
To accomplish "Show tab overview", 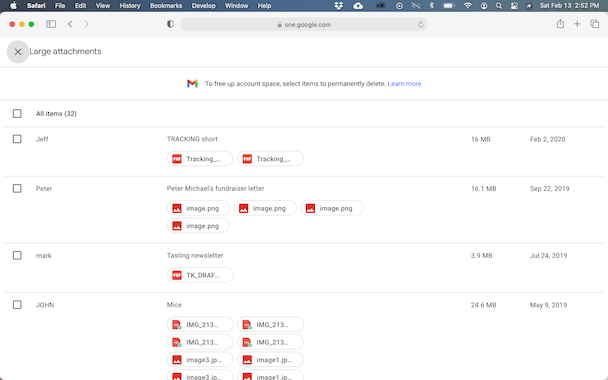I will point(594,24).
